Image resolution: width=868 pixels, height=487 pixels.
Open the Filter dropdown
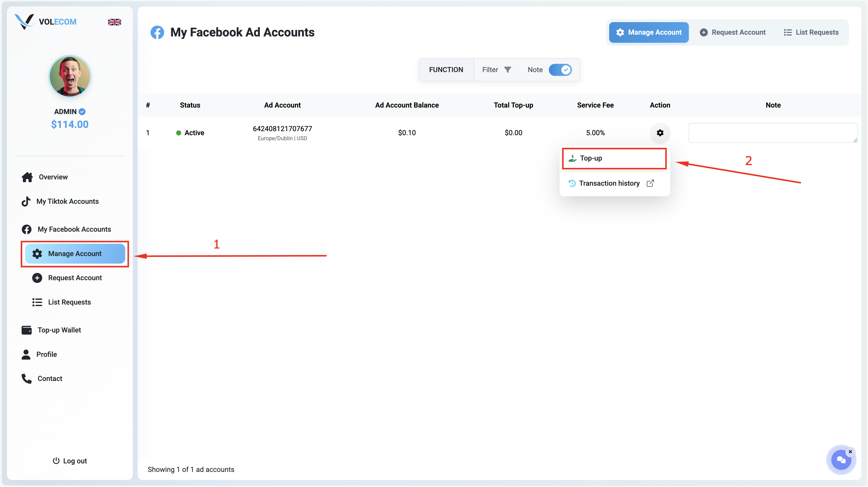[x=496, y=70]
